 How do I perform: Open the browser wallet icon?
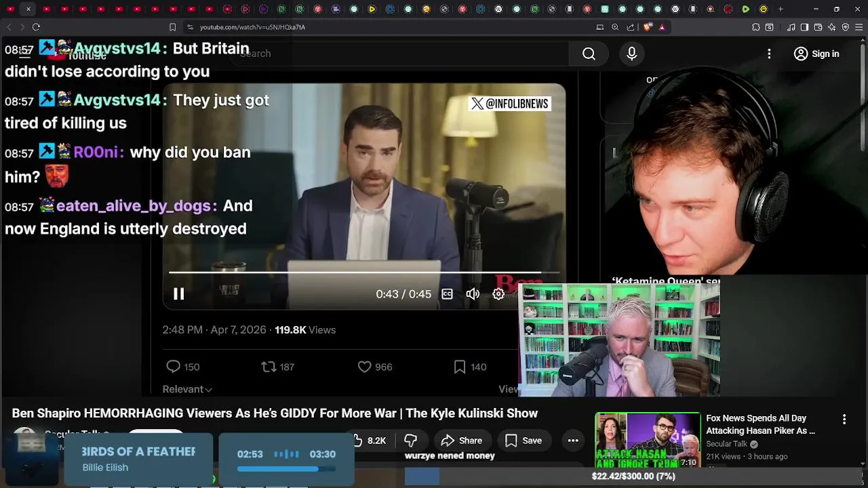pos(818,27)
